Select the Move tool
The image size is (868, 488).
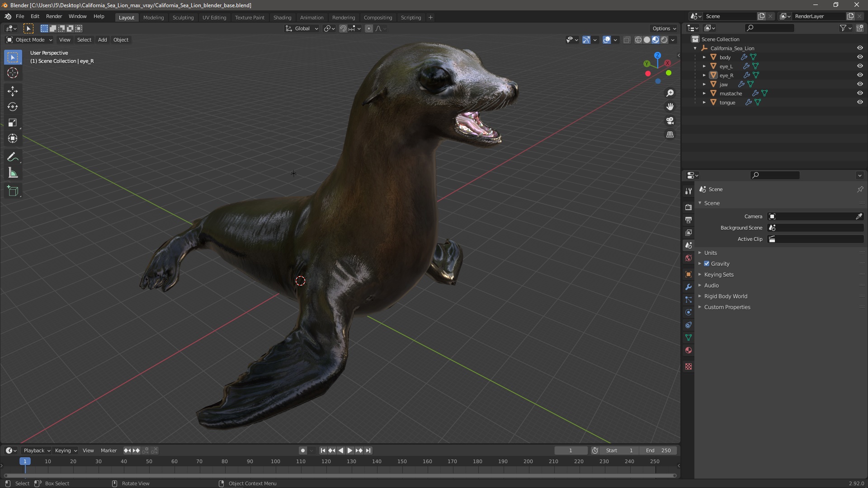(13, 91)
